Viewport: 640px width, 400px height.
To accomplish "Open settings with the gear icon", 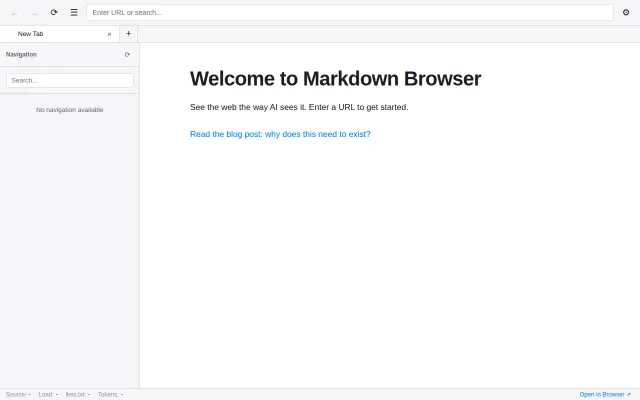I will [626, 12].
